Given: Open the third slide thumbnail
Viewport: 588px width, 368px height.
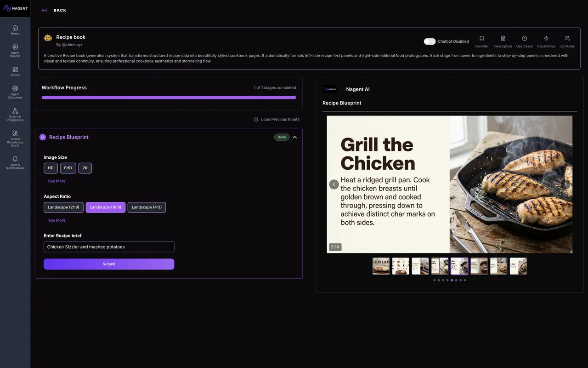Looking at the screenshot, I should point(420,266).
